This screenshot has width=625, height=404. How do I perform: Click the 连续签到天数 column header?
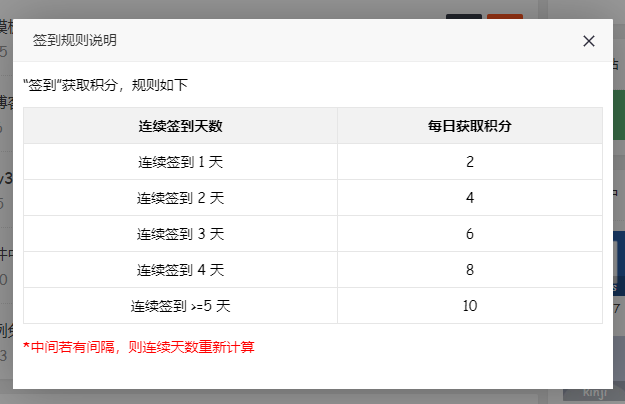point(180,126)
